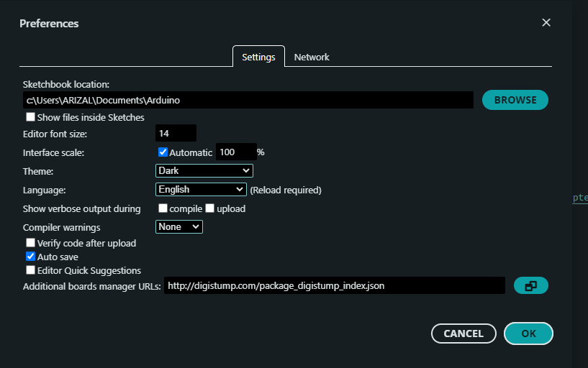This screenshot has width=588, height=368.
Task: Switch to the Network tab
Action: point(312,57)
